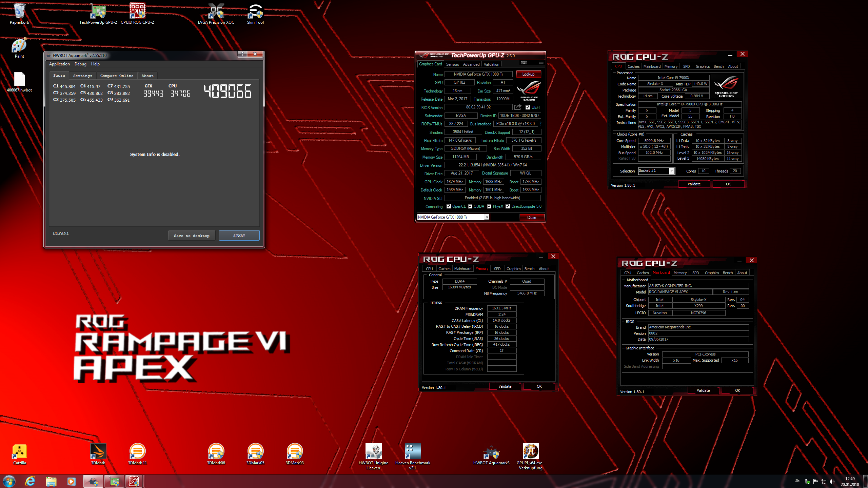The width and height of the screenshot is (868, 488).
Task: Click Validate in Mainboard CPU-Z window
Action: pyautogui.click(x=703, y=390)
